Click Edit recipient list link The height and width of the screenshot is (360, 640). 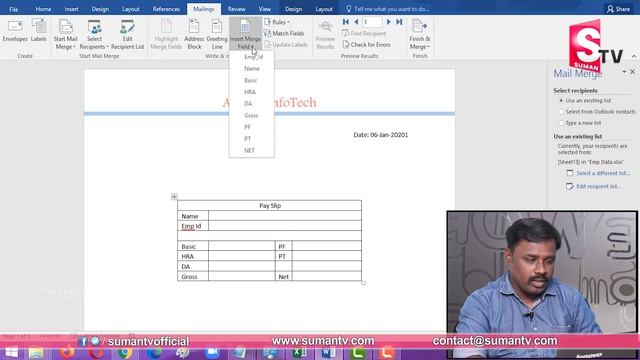click(x=598, y=186)
